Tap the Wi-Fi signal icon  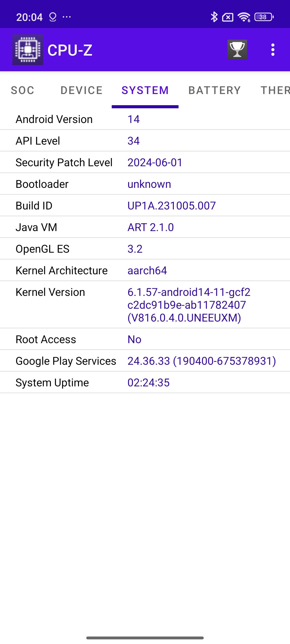244,17
